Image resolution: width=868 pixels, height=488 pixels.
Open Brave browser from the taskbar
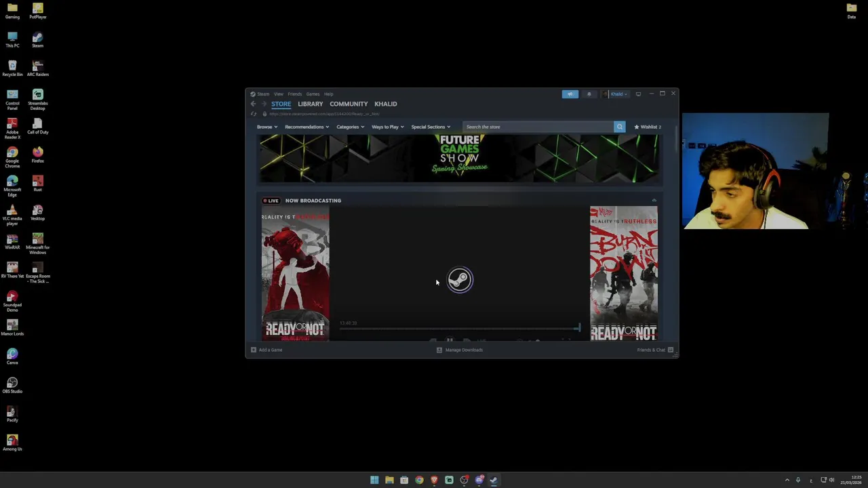pyautogui.click(x=434, y=480)
